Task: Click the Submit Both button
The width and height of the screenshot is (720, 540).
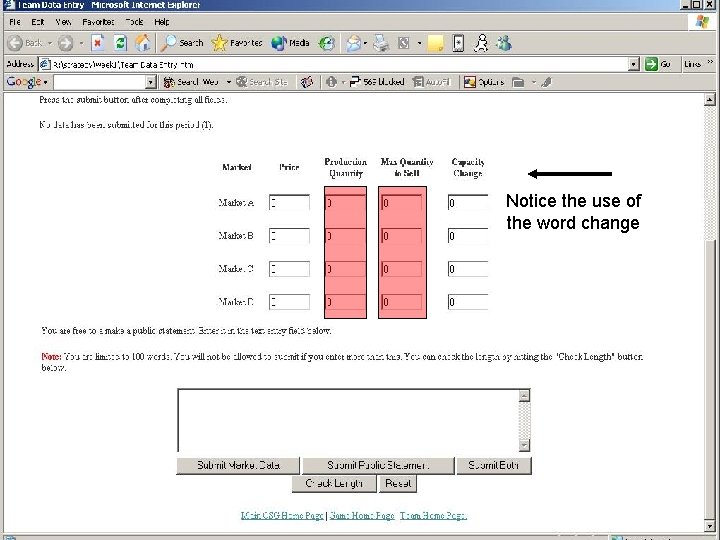Action: pos(494,466)
